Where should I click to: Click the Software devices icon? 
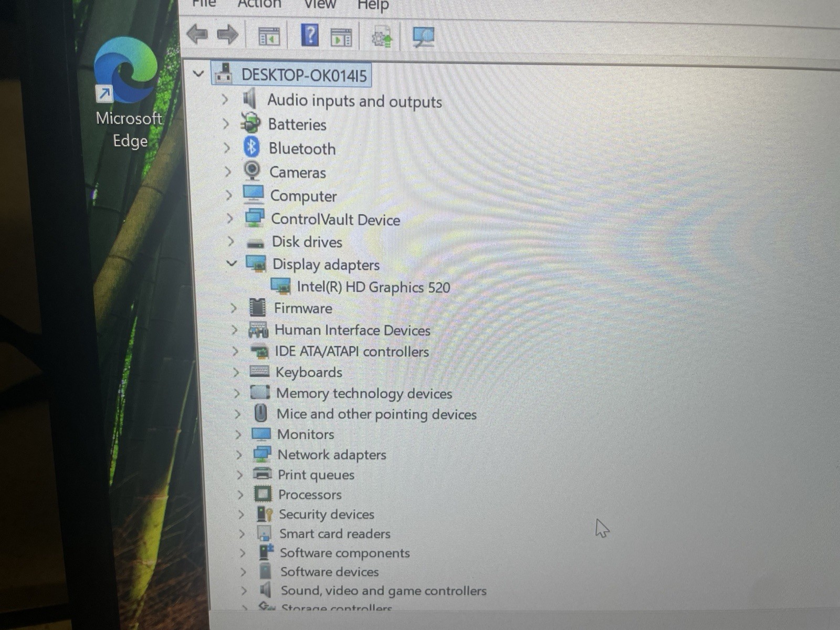tap(266, 571)
